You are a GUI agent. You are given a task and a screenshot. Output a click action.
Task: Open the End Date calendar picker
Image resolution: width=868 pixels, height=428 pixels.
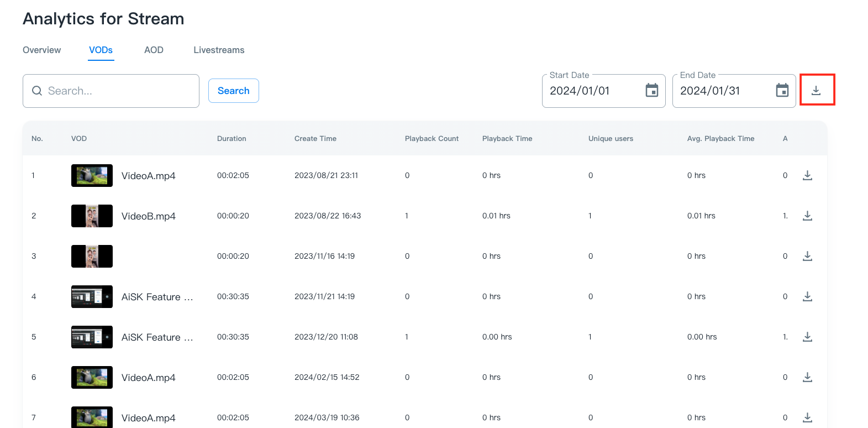point(782,90)
